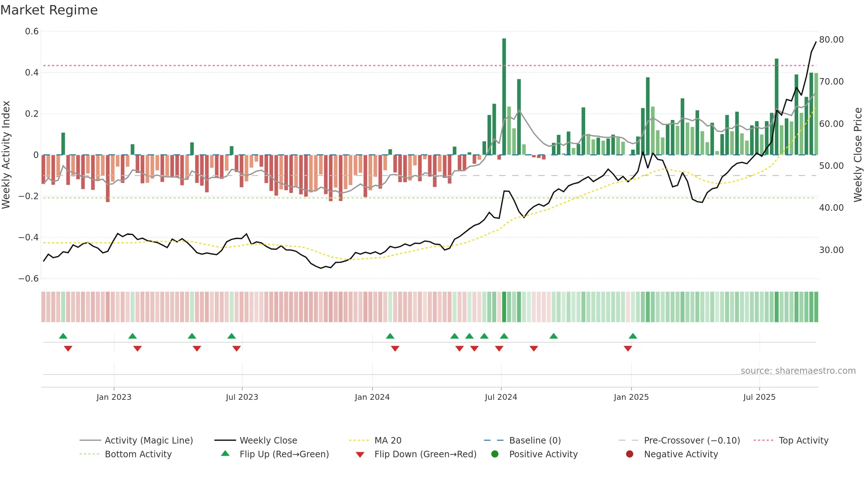Click the Jan 2023 x-axis label
Screen dimensions: 868x488
tap(114, 397)
